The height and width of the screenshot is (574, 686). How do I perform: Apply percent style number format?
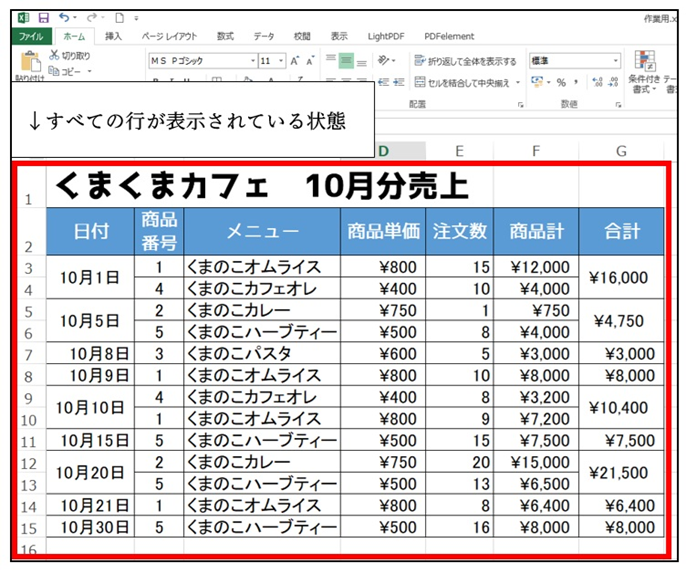click(561, 83)
